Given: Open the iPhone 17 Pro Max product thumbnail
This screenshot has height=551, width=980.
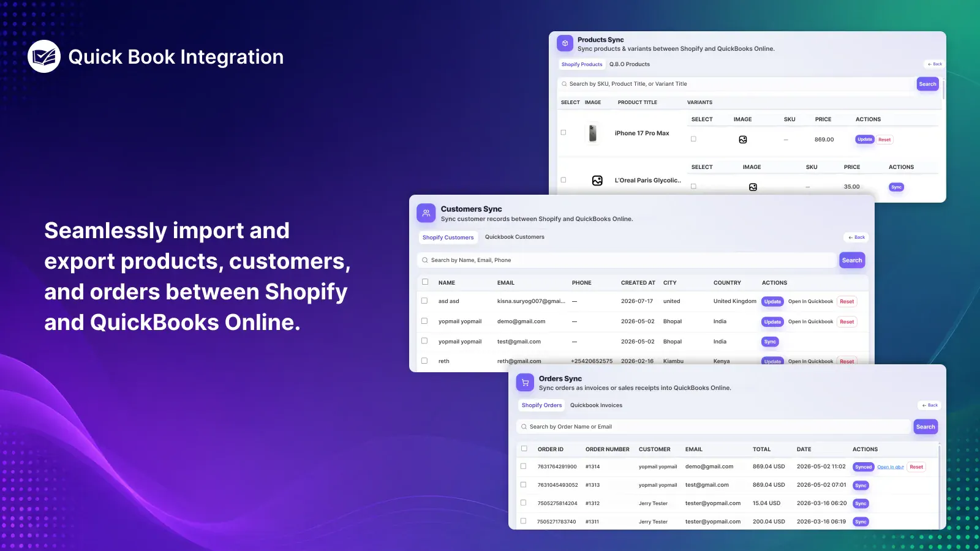Looking at the screenshot, I should (x=592, y=133).
